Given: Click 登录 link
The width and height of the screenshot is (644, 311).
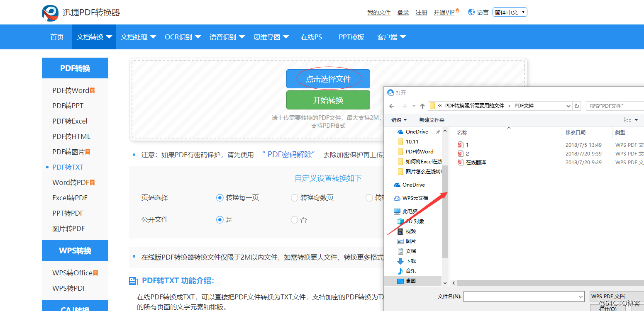Looking at the screenshot, I should point(403,12).
